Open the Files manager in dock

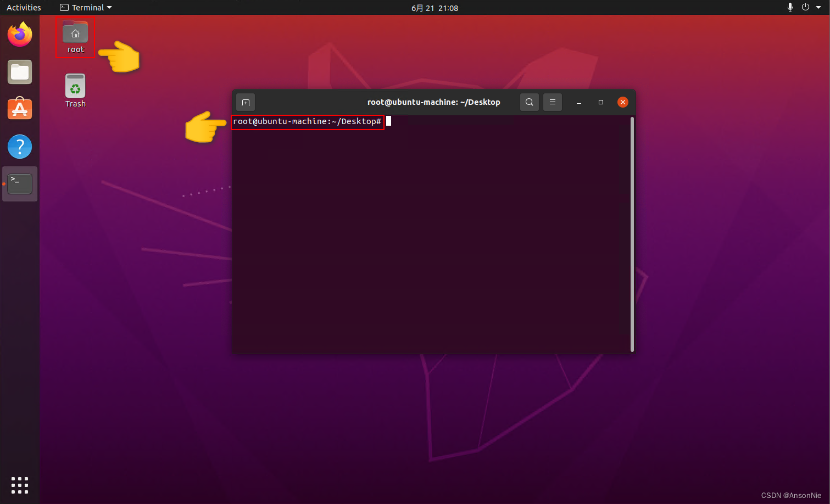pyautogui.click(x=20, y=72)
